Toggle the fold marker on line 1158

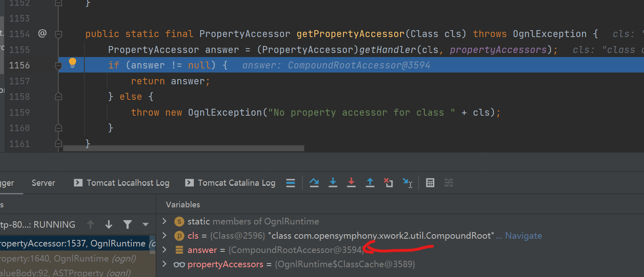[x=58, y=97]
